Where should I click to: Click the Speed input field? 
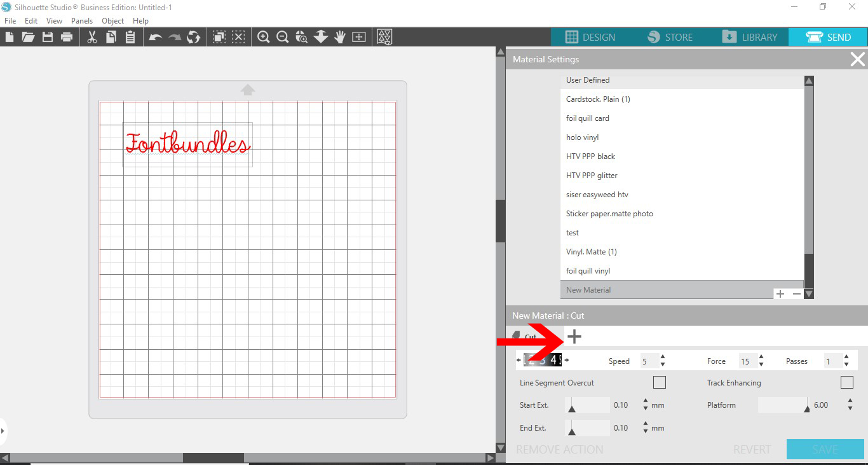(x=648, y=361)
